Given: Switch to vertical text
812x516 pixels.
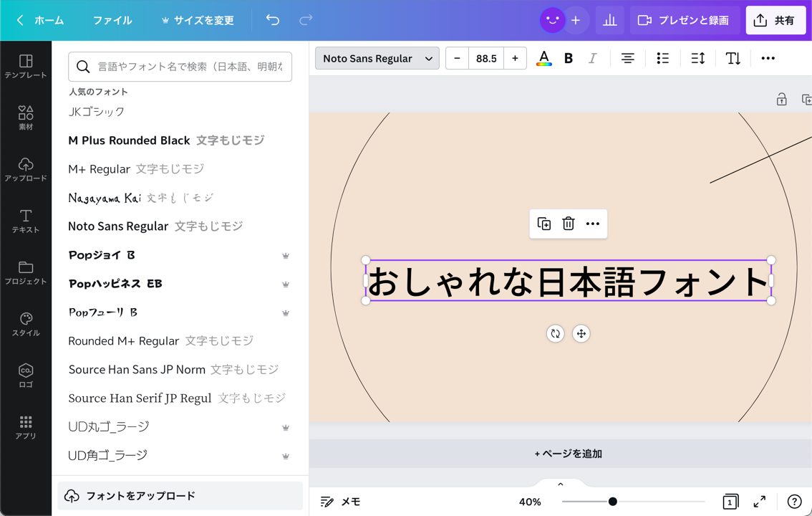Looking at the screenshot, I should tap(733, 59).
